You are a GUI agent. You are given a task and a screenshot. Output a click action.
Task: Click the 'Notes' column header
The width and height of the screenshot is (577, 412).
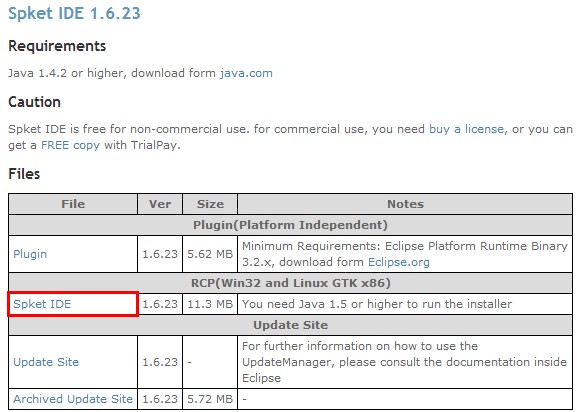tap(405, 204)
